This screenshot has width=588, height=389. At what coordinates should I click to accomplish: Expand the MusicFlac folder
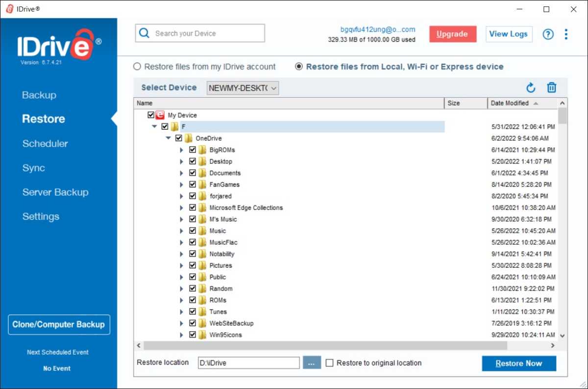point(182,242)
